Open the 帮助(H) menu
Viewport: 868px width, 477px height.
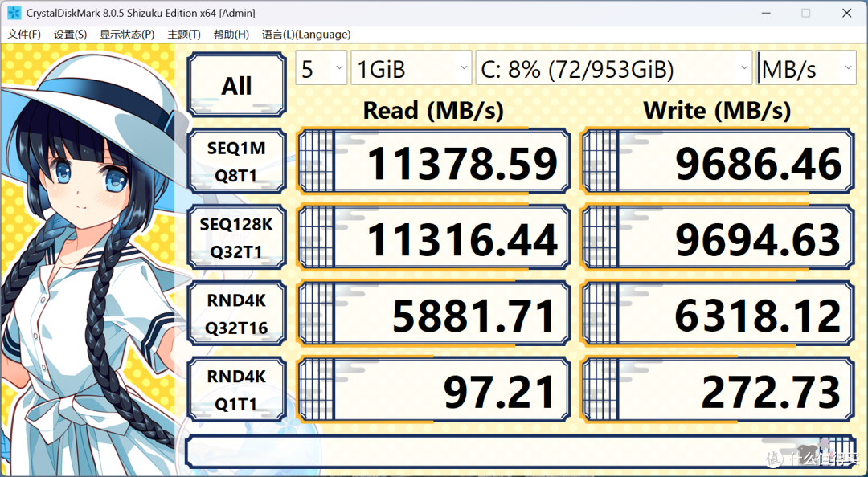pos(231,35)
